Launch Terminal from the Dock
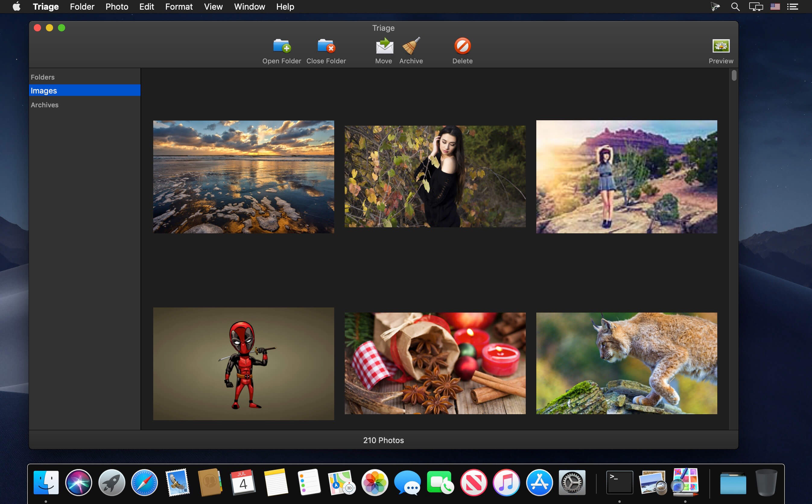The height and width of the screenshot is (504, 812). [620, 482]
